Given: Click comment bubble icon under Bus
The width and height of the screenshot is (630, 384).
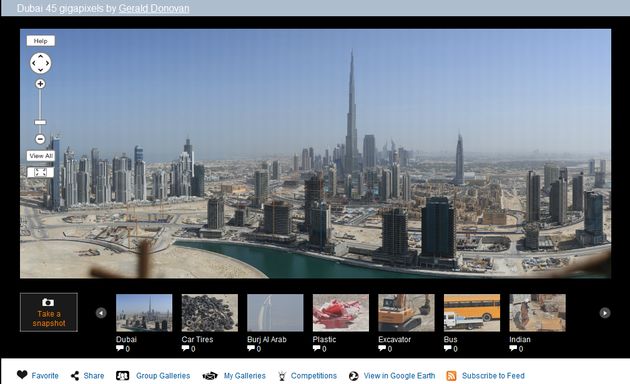Looking at the screenshot, I should (448, 348).
